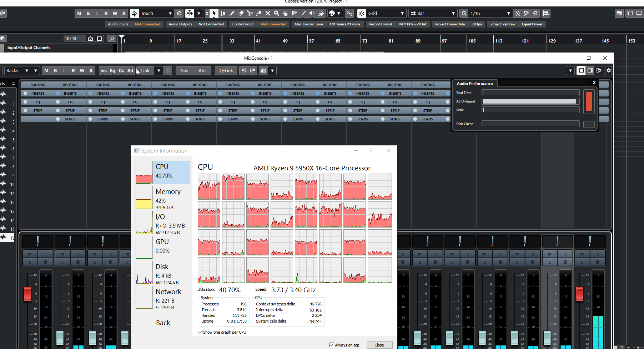Open the color tool dropdown arrow

339,14
